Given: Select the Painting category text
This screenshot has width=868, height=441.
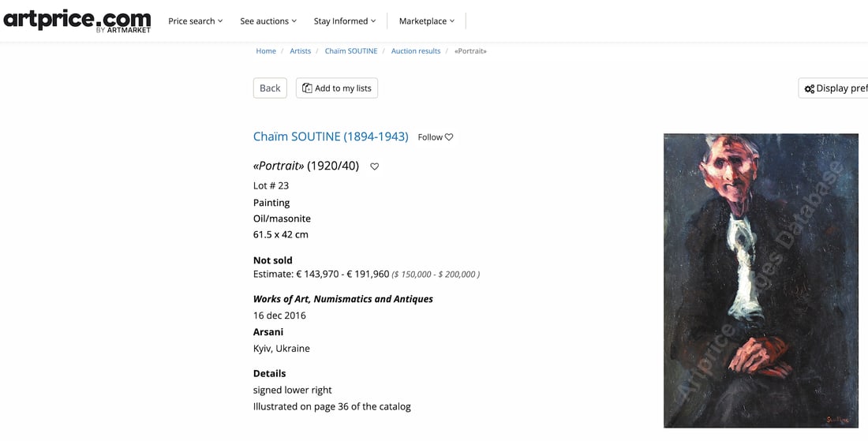Looking at the screenshot, I should [x=271, y=203].
